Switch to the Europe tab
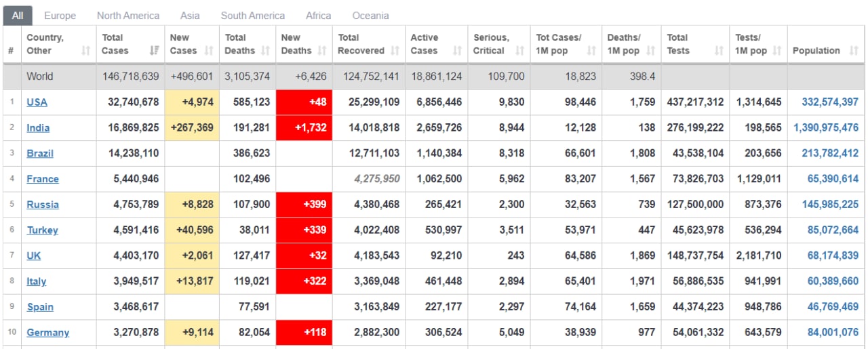 click(60, 16)
